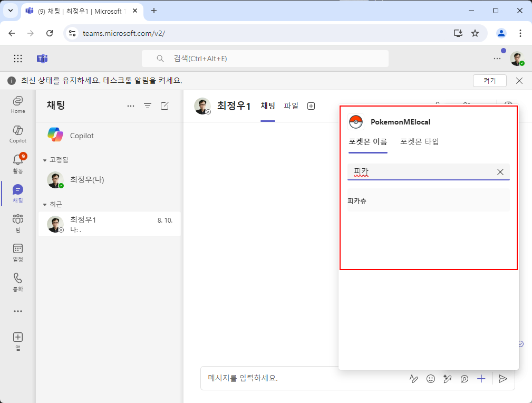Add a tab to 최정우1 chat
The height and width of the screenshot is (403, 532).
pyautogui.click(x=311, y=106)
